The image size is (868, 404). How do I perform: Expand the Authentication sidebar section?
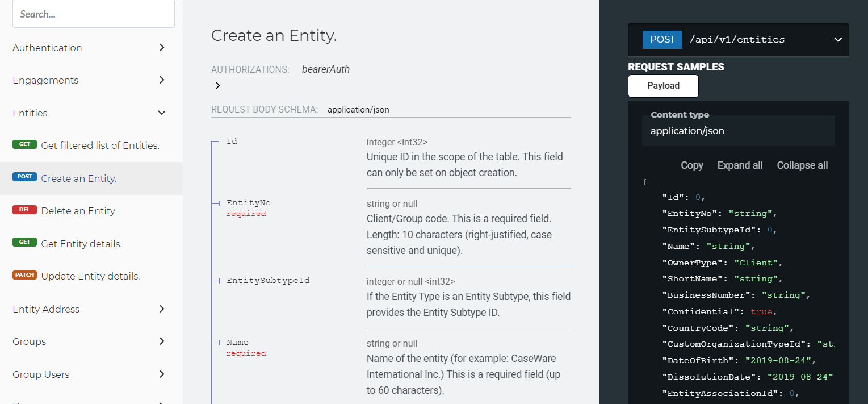tap(162, 48)
